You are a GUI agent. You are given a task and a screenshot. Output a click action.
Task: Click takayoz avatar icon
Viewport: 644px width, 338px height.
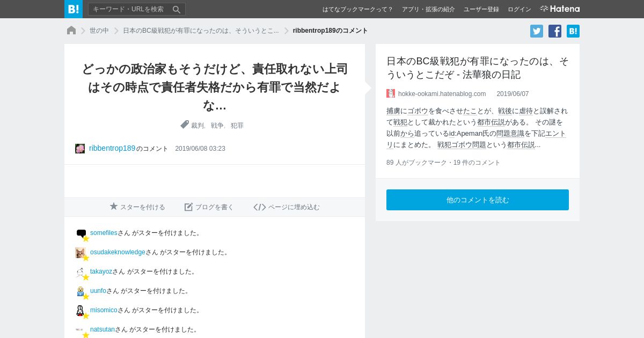[80, 272]
